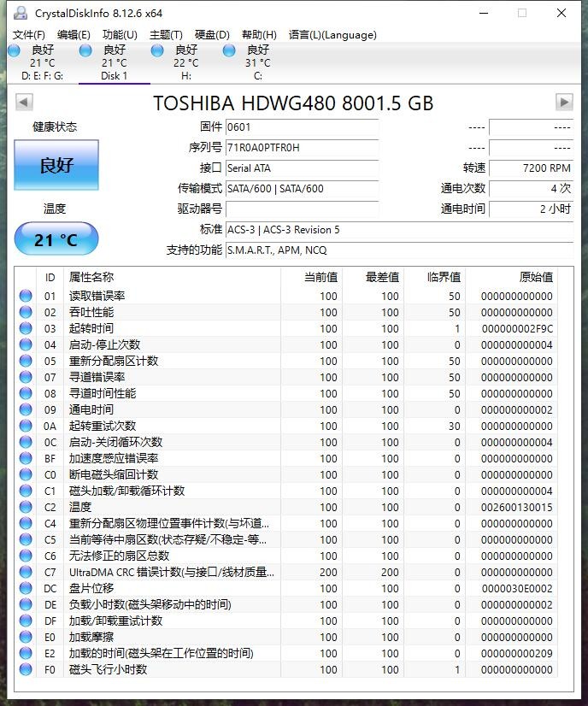Click the 接口 field Serial ATA

coord(302,168)
